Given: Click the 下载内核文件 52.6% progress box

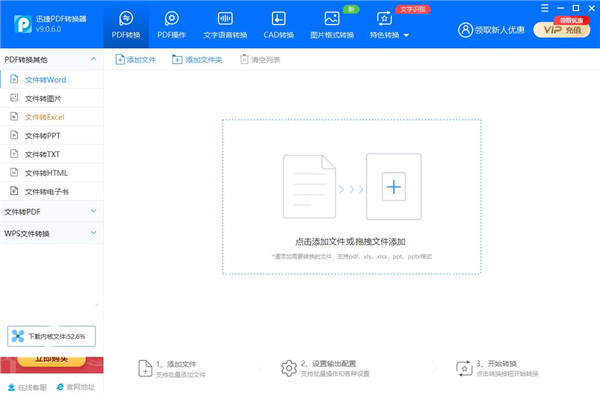Looking at the screenshot, I should (51, 336).
